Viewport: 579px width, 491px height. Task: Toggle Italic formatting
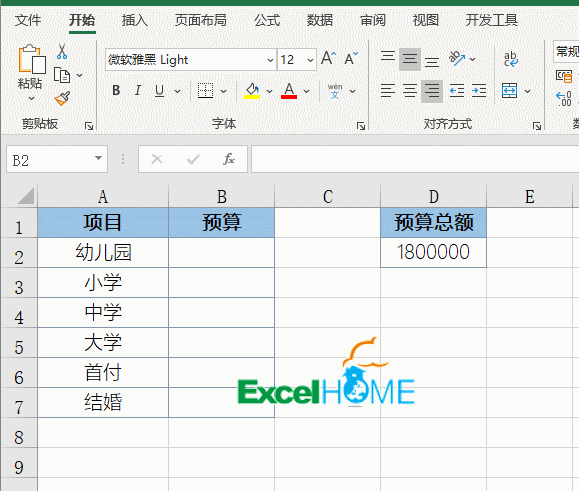[x=138, y=91]
